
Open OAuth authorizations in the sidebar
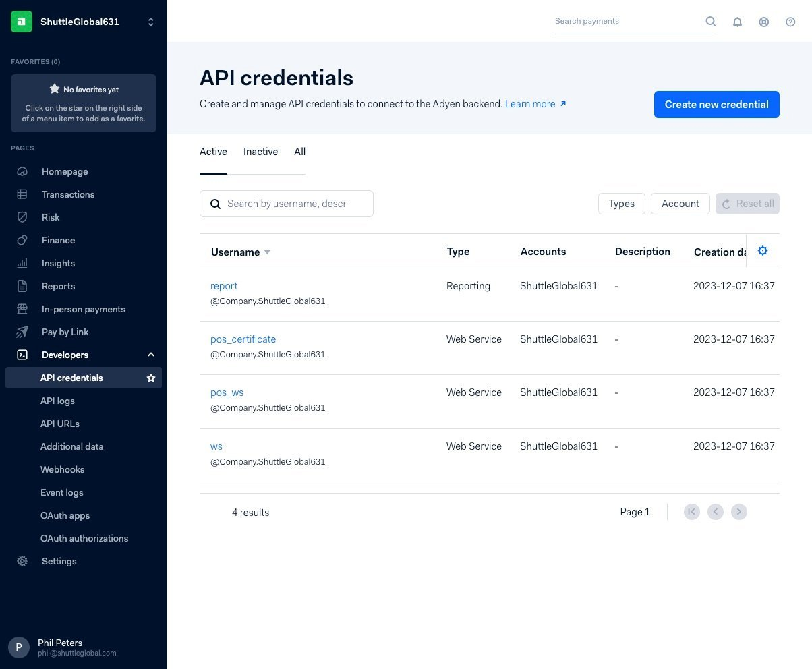pos(84,538)
